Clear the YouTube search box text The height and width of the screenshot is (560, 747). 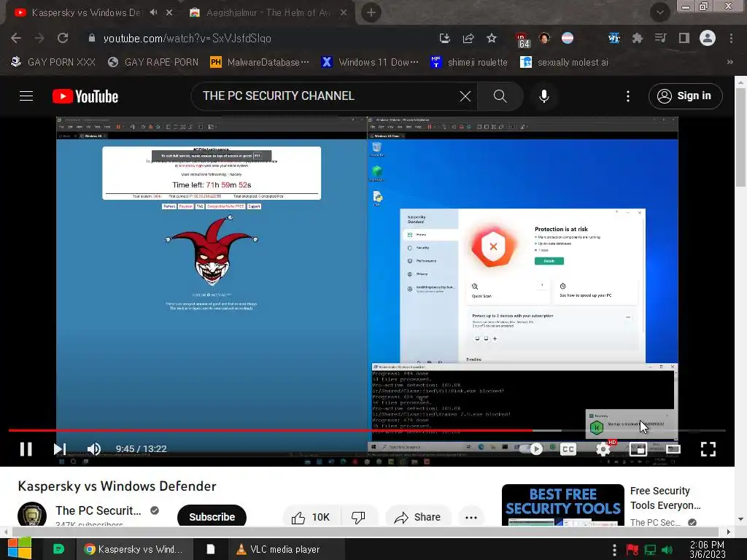pyautogui.click(x=465, y=96)
